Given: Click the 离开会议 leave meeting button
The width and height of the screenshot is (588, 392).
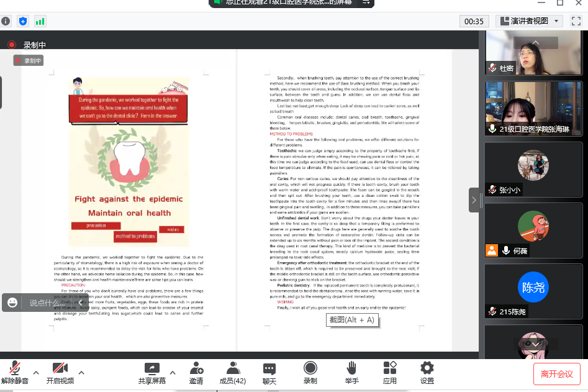Looking at the screenshot, I should (557, 374).
